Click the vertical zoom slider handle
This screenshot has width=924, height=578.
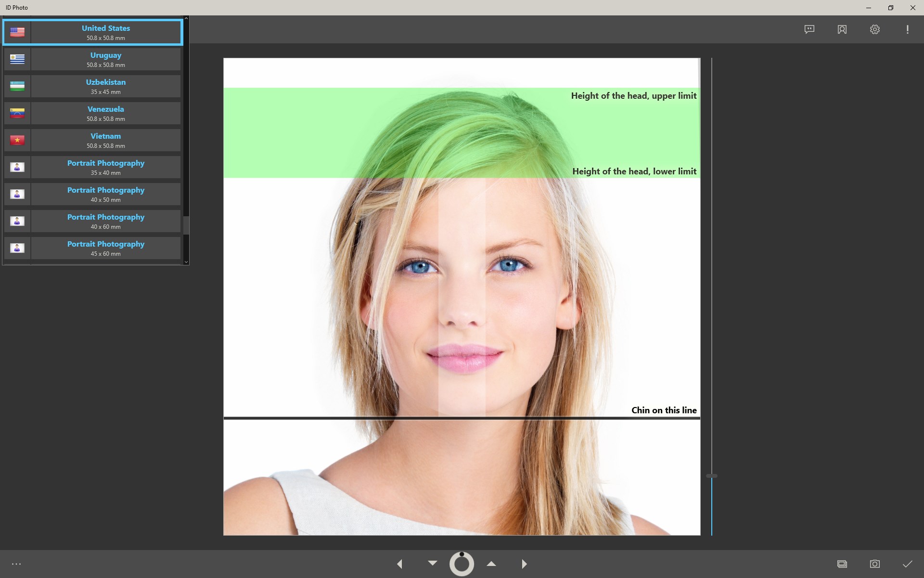(x=711, y=476)
